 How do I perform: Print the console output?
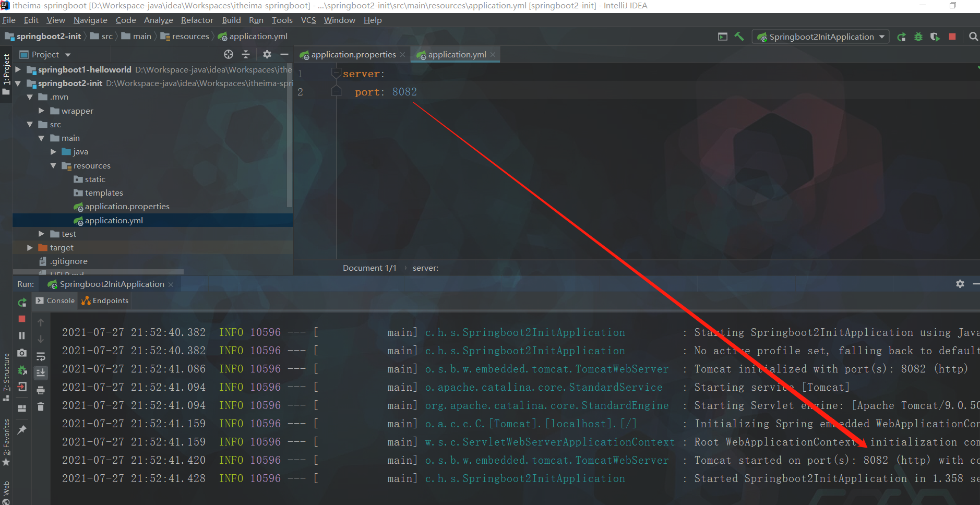coord(41,390)
